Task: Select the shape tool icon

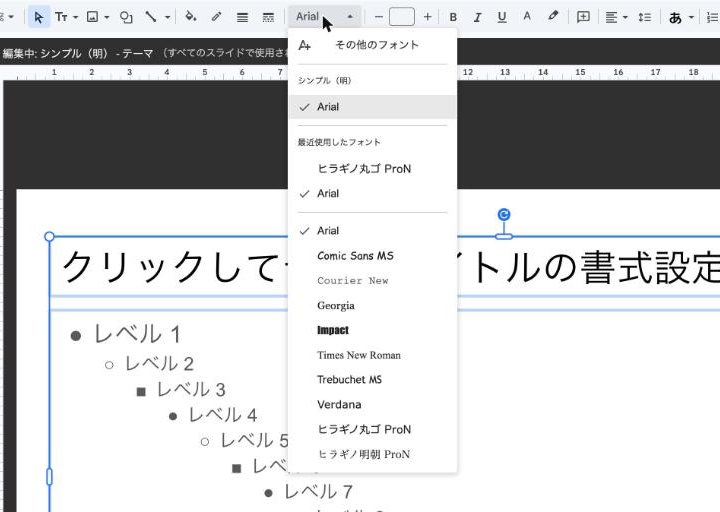Action: click(126, 17)
